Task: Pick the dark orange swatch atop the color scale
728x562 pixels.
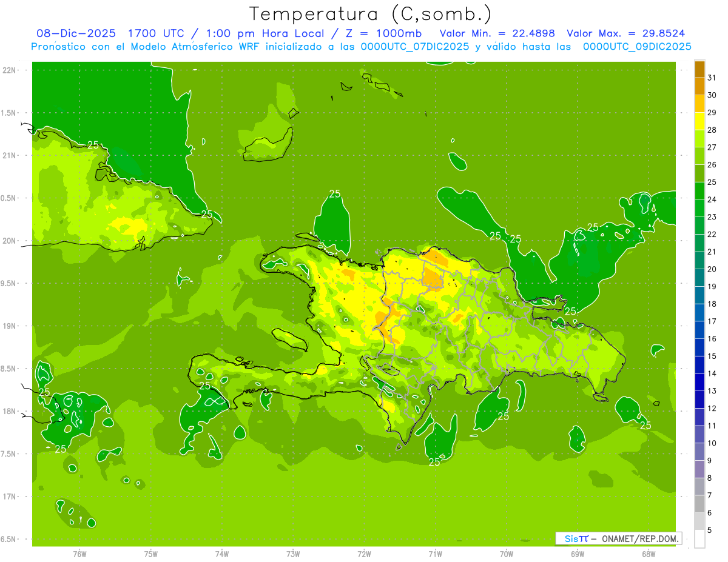Action: point(699,69)
